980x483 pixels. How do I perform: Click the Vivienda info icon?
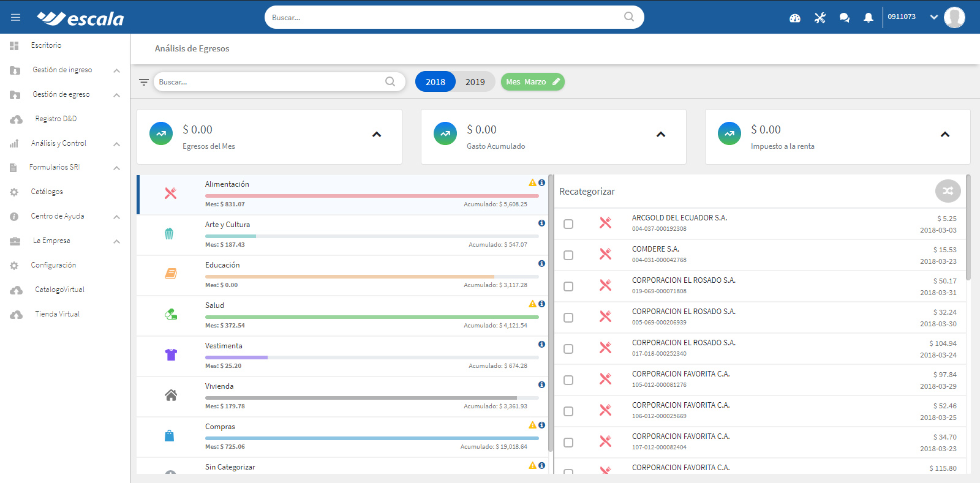[x=541, y=384]
